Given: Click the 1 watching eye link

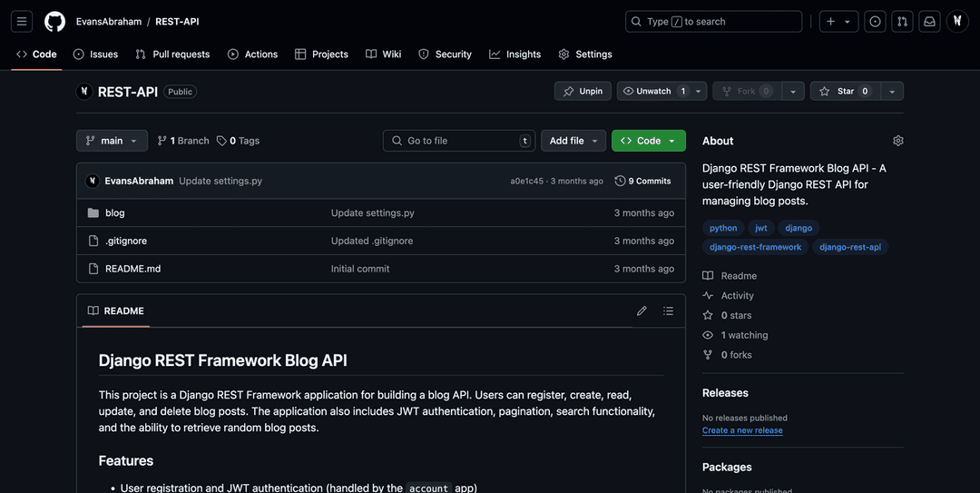Looking at the screenshot, I should (735, 335).
